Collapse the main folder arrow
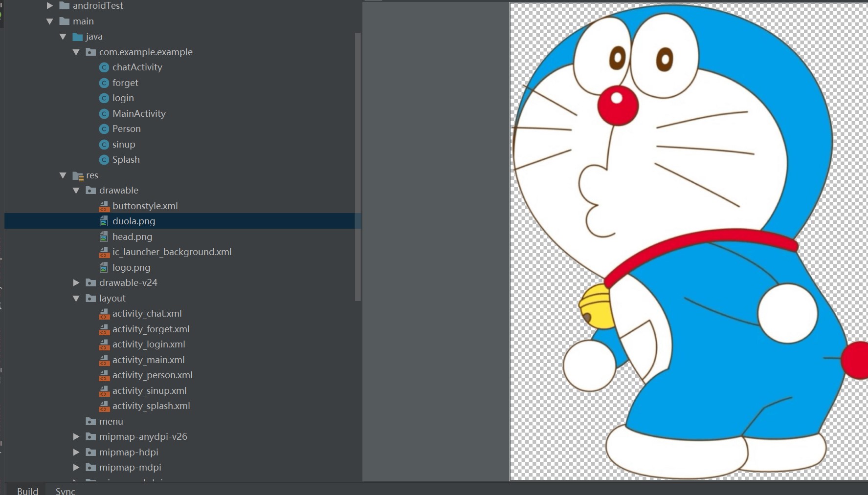Image resolution: width=868 pixels, height=495 pixels. click(49, 22)
